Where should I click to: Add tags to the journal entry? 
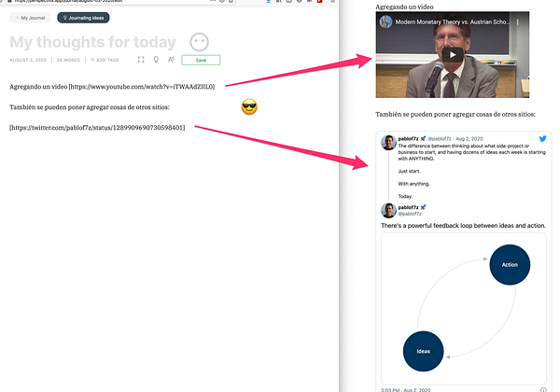pos(105,60)
